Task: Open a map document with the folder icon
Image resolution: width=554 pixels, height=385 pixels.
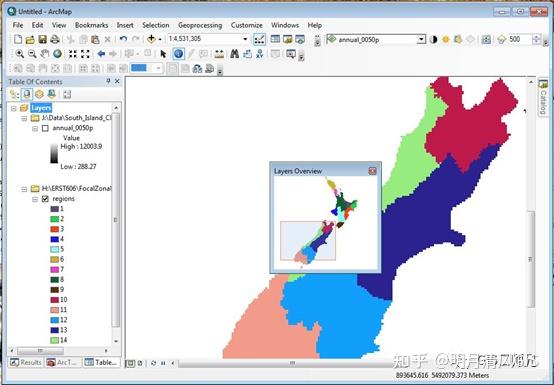Action: (x=30, y=39)
